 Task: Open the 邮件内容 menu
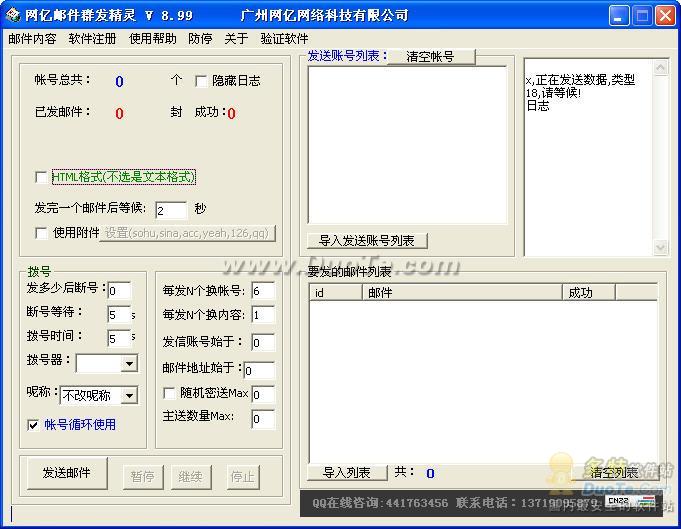pyautogui.click(x=32, y=39)
